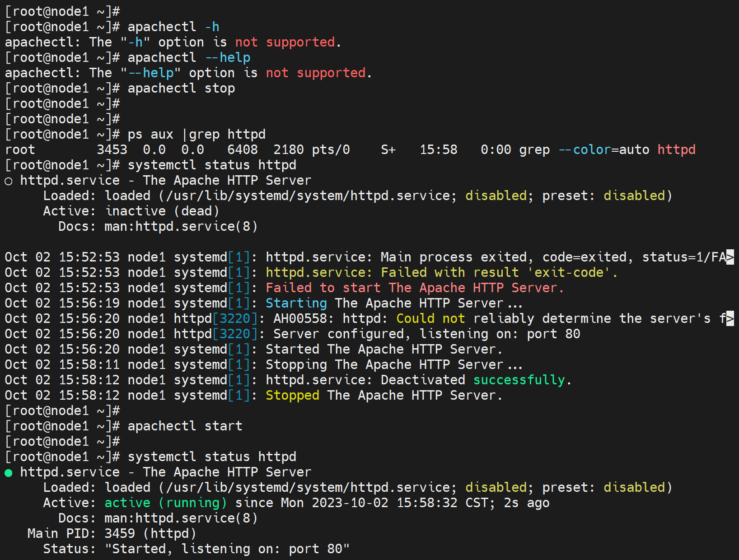This screenshot has width=739, height=560.
Task: Click the yellow 'Stopped' log word
Action: [x=292, y=396]
